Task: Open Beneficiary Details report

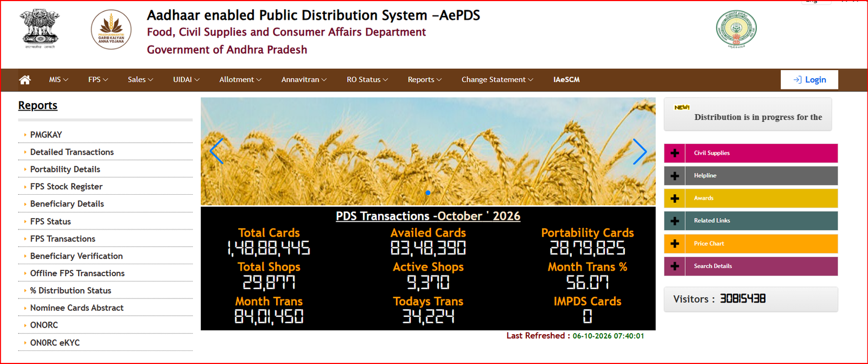Action: click(x=67, y=204)
